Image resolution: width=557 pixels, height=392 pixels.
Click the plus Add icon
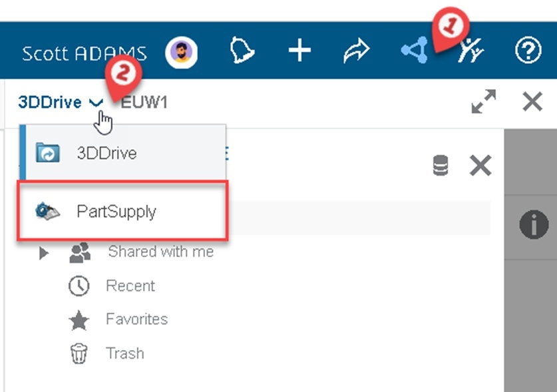pos(299,51)
